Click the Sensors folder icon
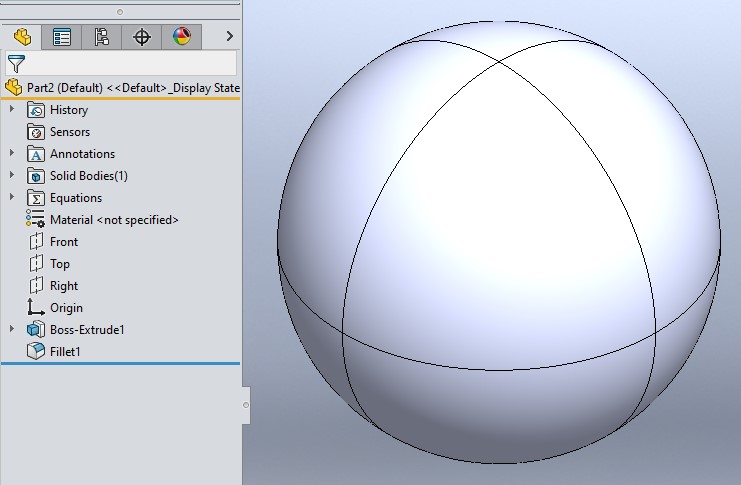 (36, 132)
